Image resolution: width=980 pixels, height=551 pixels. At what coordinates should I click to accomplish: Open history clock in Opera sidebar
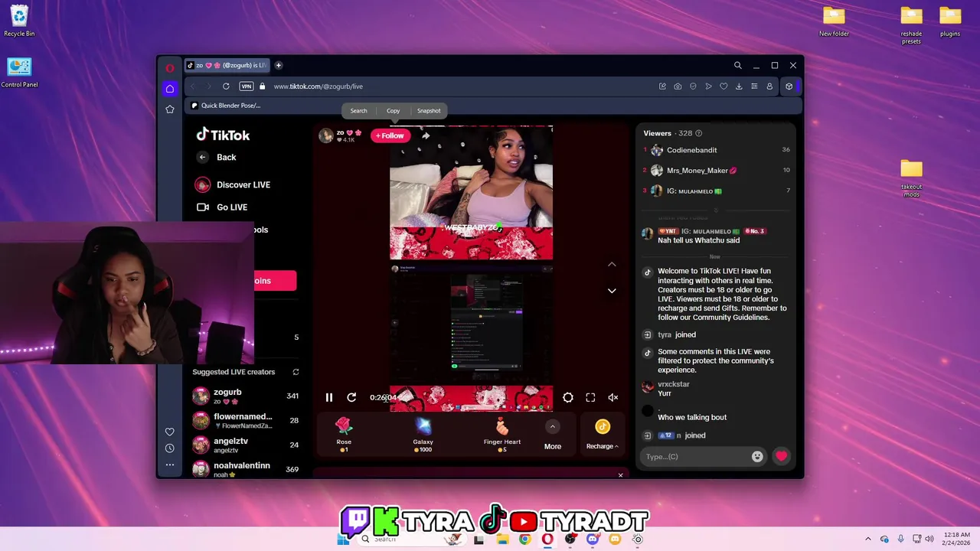[x=170, y=448]
